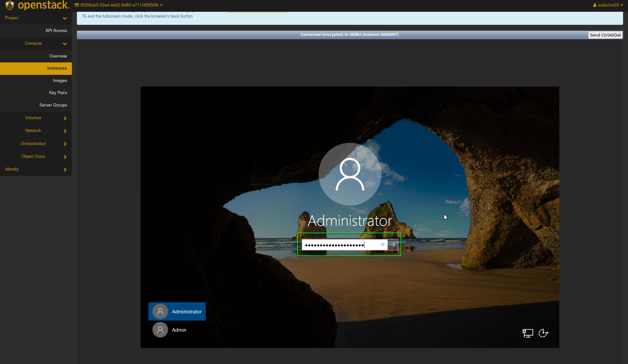Open API Access link
Image resolution: width=628 pixels, height=364 pixels.
[56, 31]
